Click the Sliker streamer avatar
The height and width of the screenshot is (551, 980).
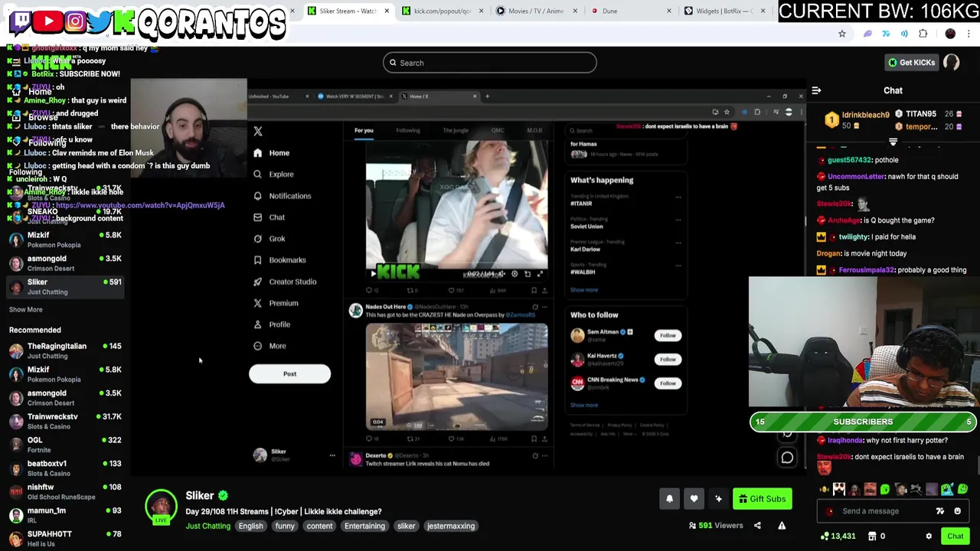pyautogui.click(x=162, y=507)
